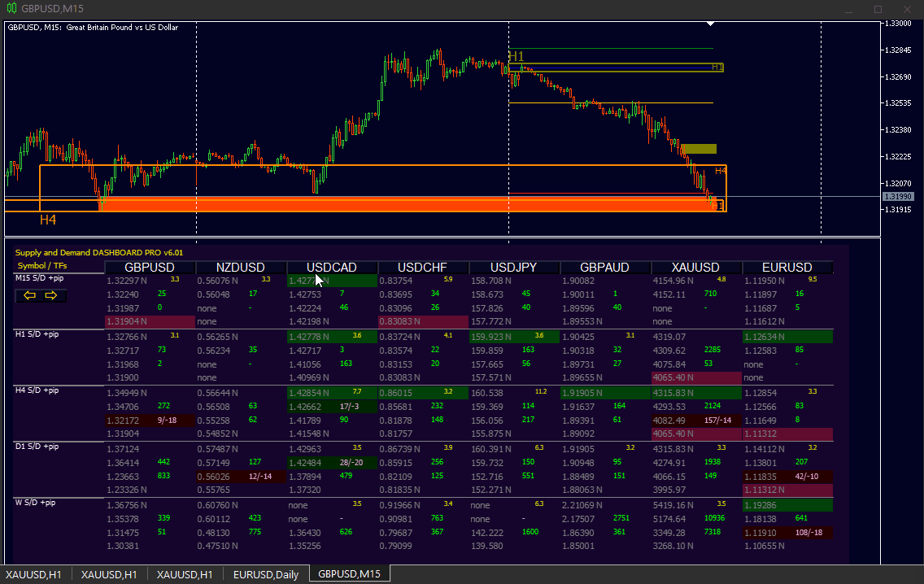
Task: Click the 5419.16 N cell under XAUUSD weekly
Action: pos(673,505)
